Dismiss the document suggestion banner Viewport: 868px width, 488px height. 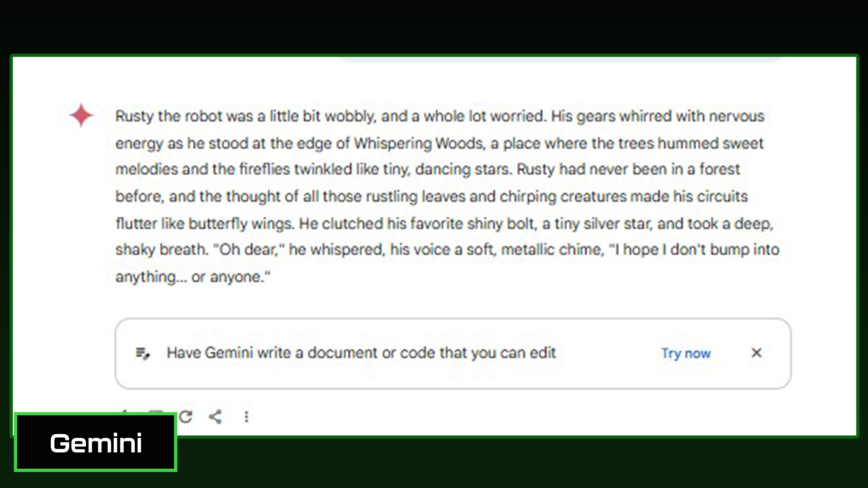pos(756,353)
